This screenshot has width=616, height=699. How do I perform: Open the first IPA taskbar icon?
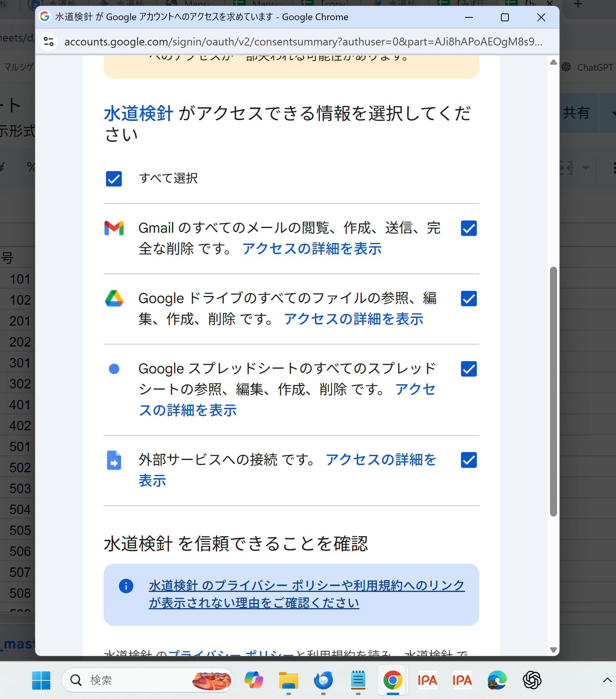click(x=427, y=680)
